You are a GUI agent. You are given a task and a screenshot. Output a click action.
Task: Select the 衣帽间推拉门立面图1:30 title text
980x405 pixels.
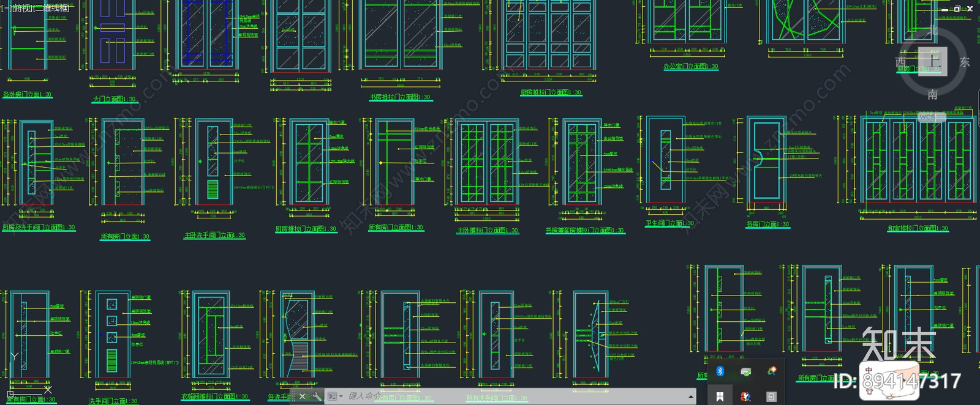click(214, 396)
